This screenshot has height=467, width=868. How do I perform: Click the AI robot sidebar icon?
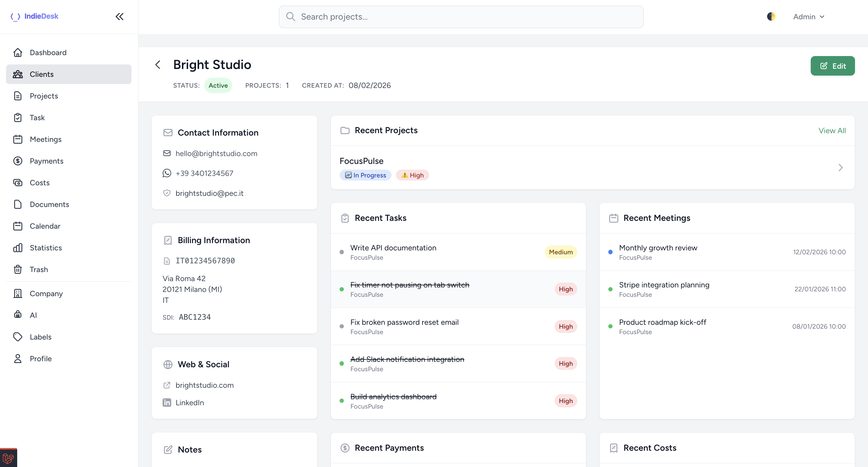point(18,315)
